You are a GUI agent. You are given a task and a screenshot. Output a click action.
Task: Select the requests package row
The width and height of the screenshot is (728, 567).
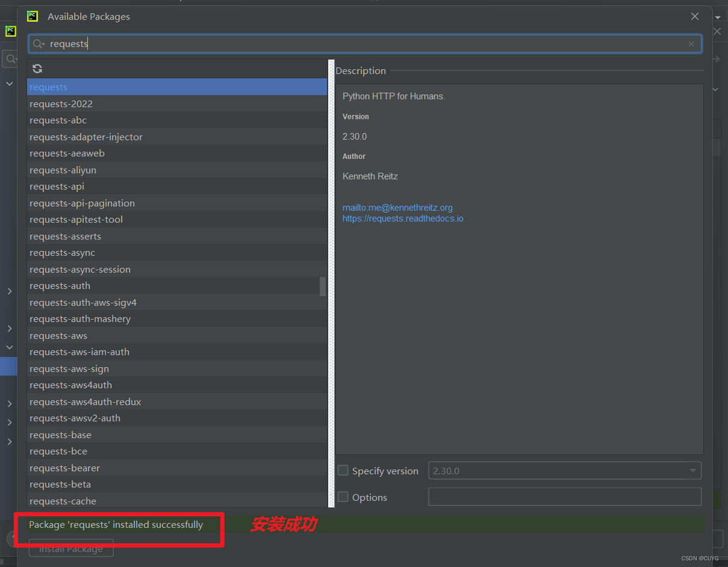[x=177, y=87]
